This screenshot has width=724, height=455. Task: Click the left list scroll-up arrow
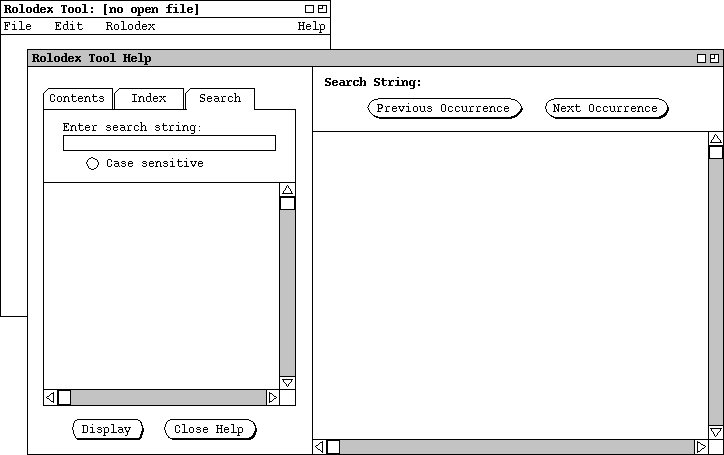(x=287, y=190)
